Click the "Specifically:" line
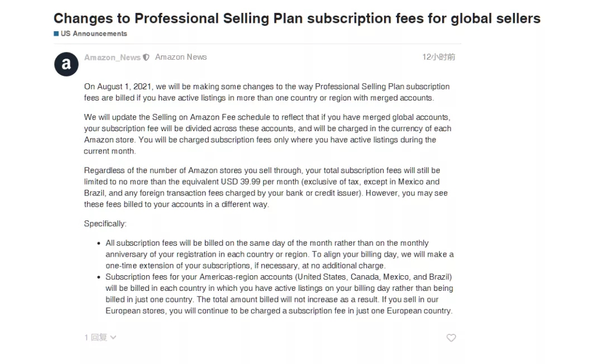The width and height of the screenshot is (603, 364). (x=105, y=223)
